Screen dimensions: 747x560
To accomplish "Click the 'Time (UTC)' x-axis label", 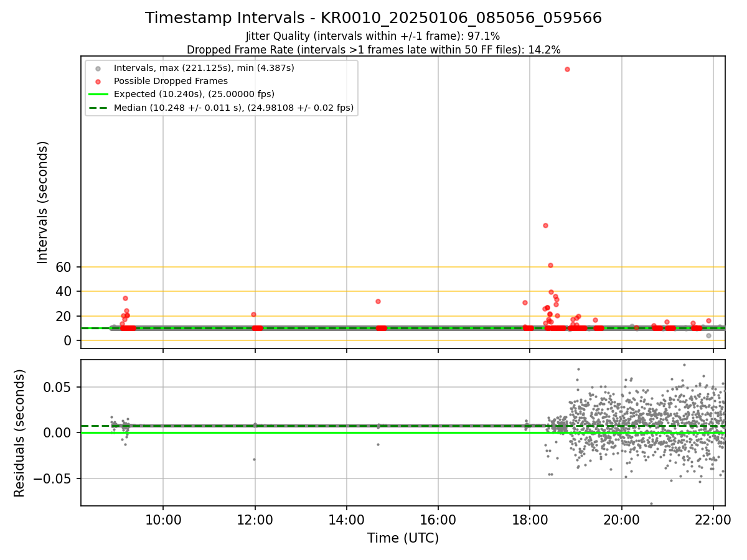I will pos(403,538).
